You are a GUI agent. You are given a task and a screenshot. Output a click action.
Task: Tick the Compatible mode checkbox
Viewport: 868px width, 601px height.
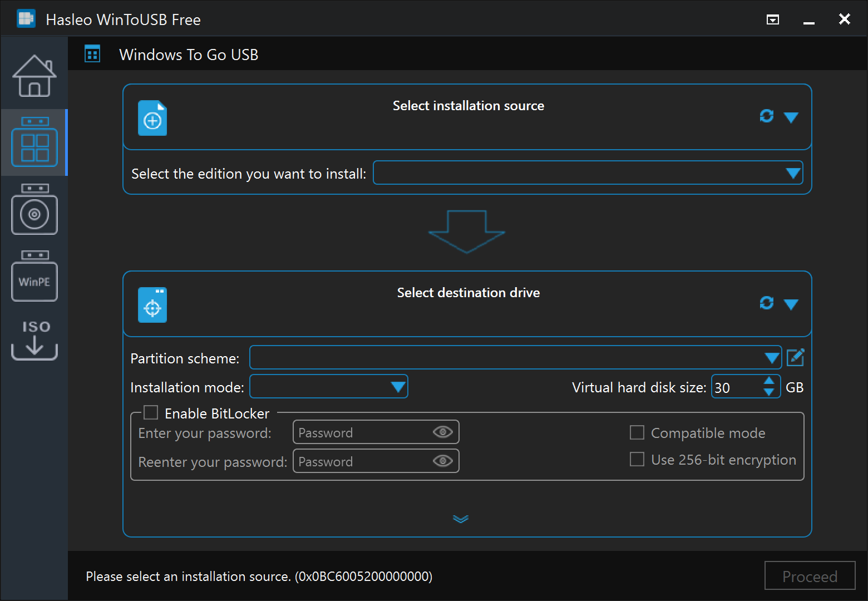coord(637,433)
